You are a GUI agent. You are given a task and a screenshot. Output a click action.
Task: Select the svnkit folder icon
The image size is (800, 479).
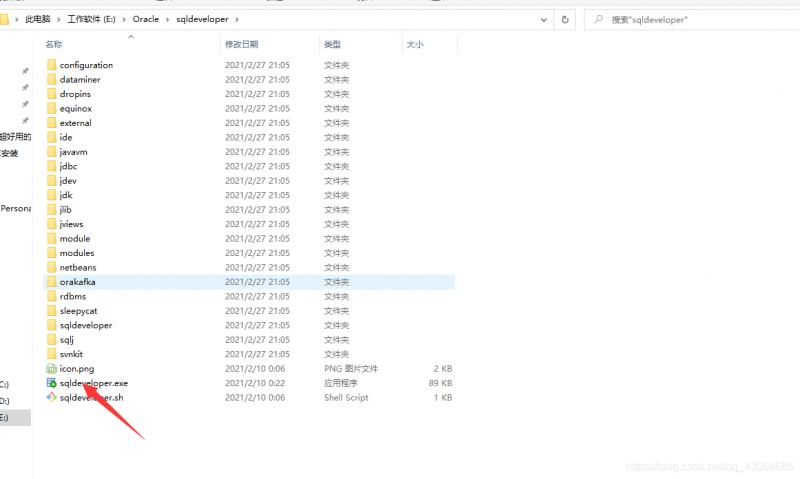click(x=52, y=354)
